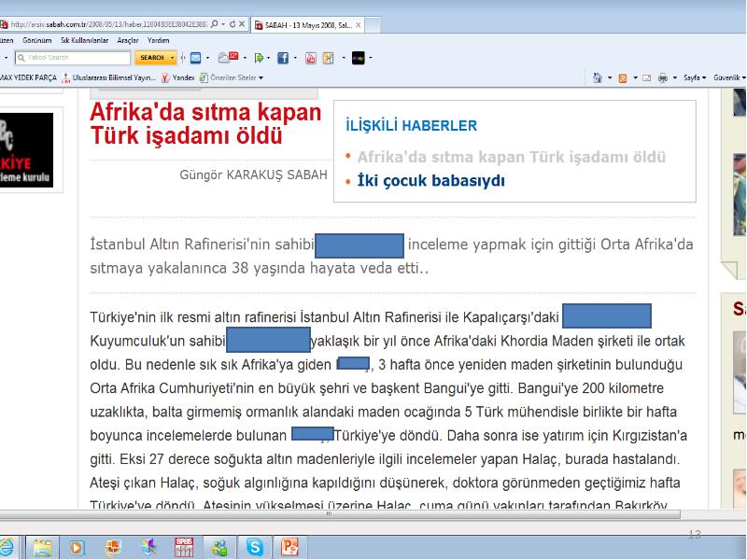The width and height of the screenshot is (747, 560).
Task: Click the author name Güngör KARAKUŞ SABAH
Action: pyautogui.click(x=253, y=175)
